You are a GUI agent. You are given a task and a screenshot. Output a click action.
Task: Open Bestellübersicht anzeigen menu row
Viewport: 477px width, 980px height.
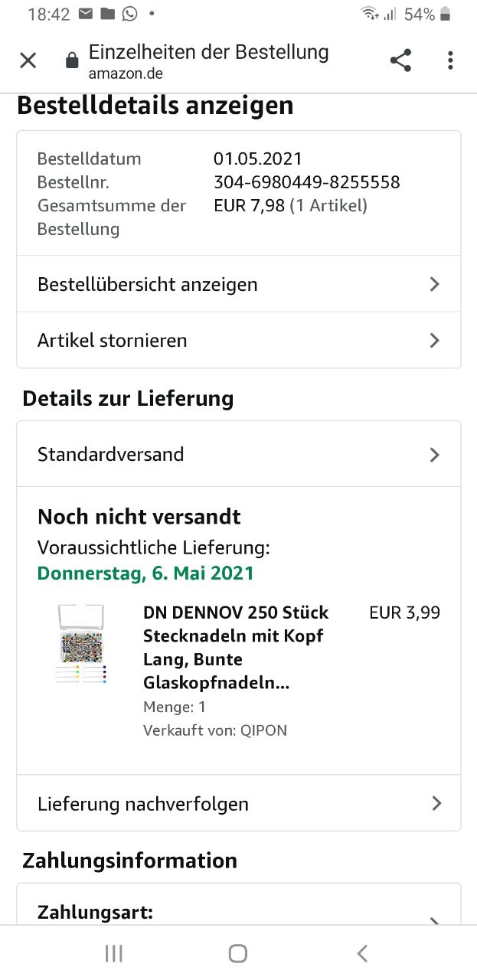[239, 284]
